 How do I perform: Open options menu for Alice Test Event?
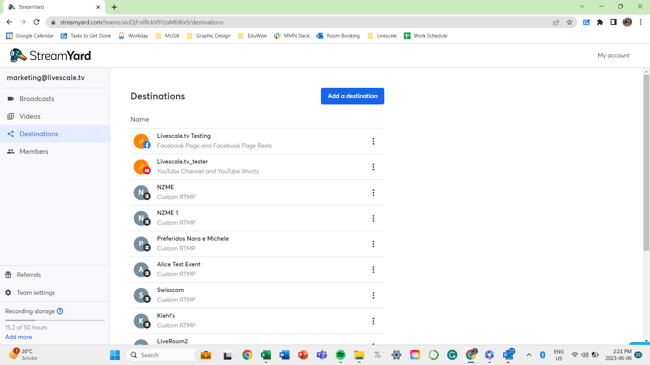click(373, 270)
